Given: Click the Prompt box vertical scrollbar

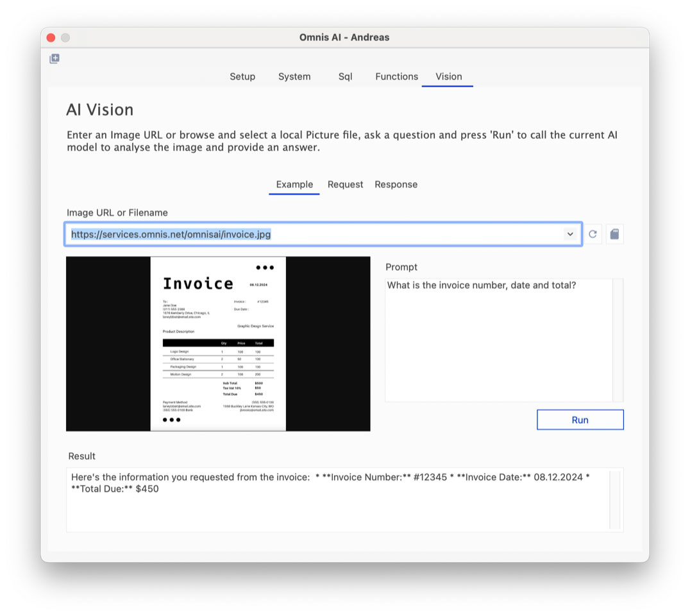Looking at the screenshot, I should pos(618,340).
